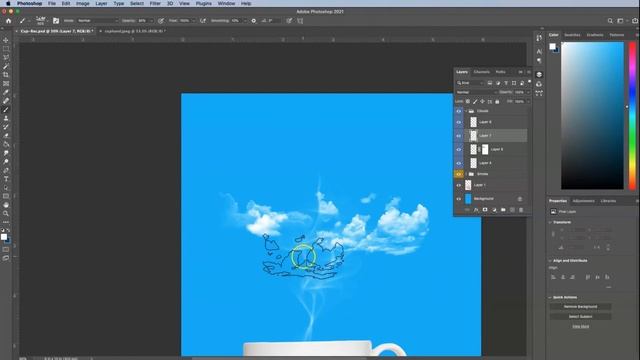Hide the Background layer

tap(458, 199)
